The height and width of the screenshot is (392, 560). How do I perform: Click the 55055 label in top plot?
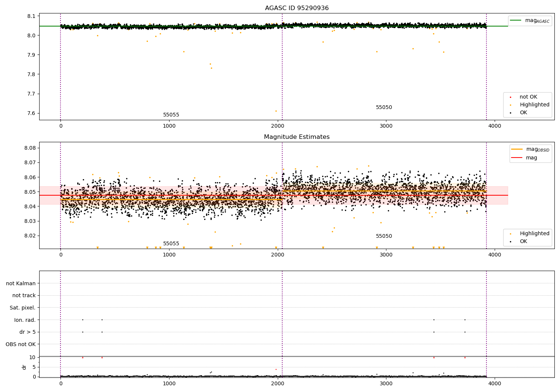tap(171, 115)
